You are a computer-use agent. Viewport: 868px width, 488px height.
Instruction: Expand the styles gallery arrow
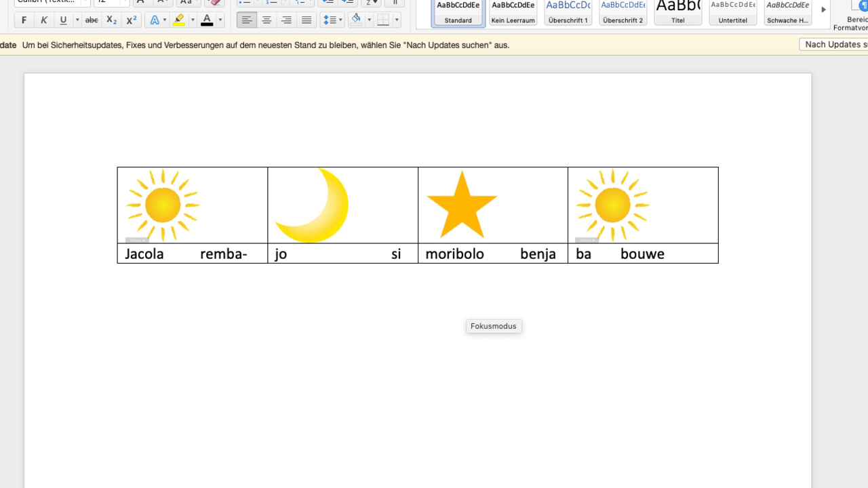coord(823,10)
